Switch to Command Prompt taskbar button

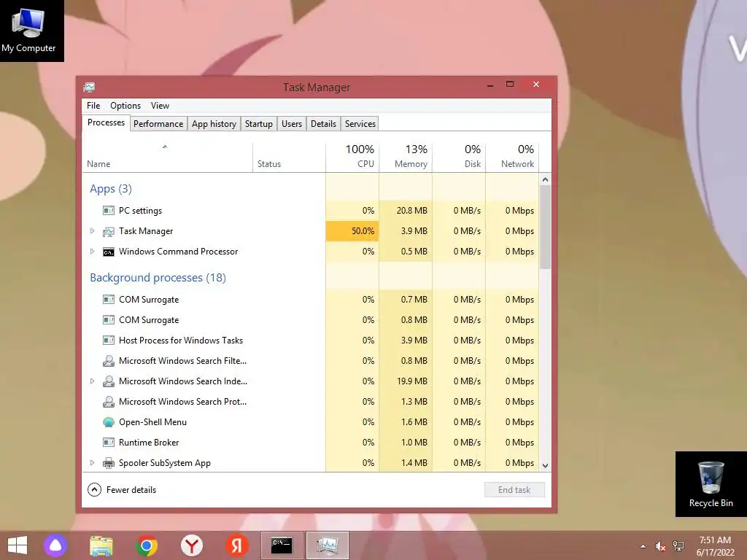[282, 545]
